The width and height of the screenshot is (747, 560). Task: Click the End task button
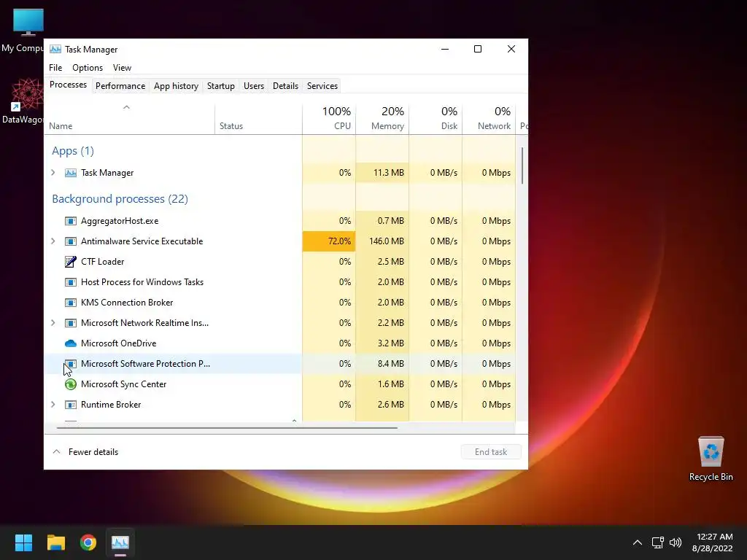[491, 452]
